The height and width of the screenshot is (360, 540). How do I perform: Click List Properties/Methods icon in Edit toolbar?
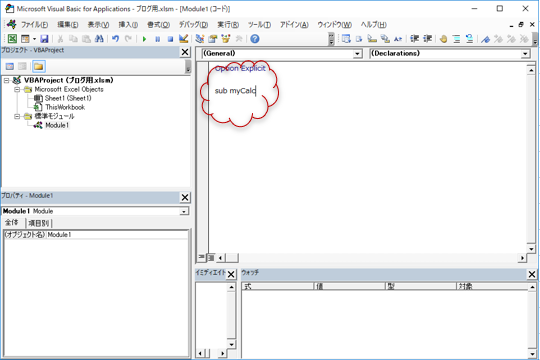point(346,39)
